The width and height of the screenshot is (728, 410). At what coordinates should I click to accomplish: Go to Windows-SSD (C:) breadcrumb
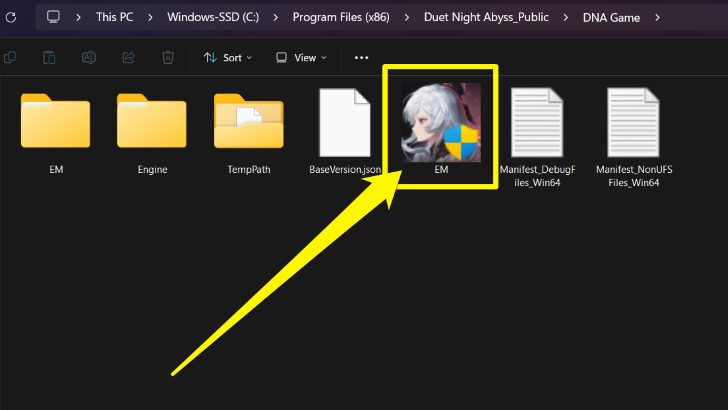point(213,17)
